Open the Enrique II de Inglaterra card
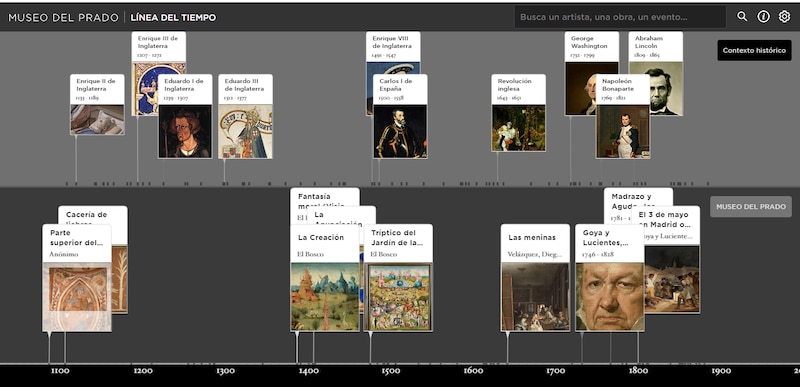The image size is (800, 387). [x=97, y=105]
